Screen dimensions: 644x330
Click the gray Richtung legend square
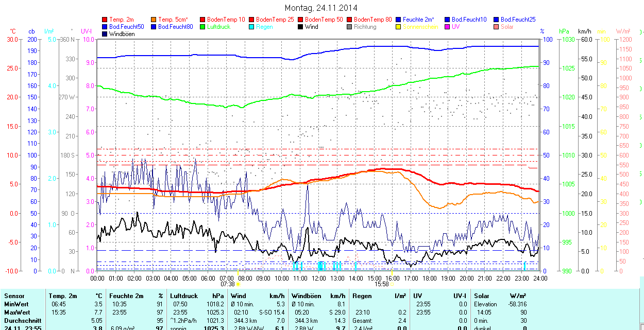[350, 27]
